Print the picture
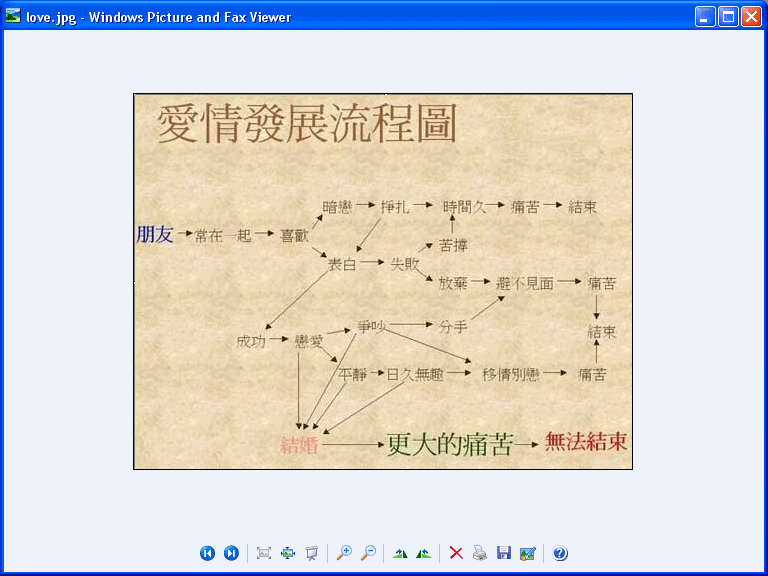 (x=480, y=553)
